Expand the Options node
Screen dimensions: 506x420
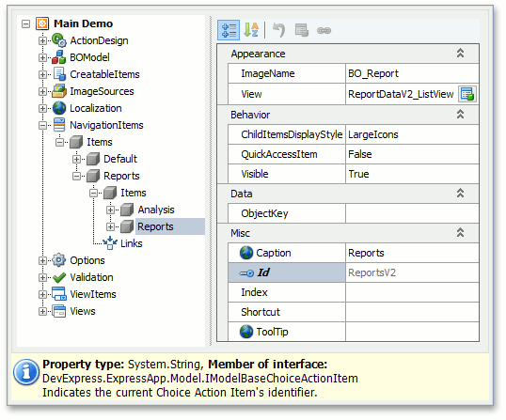42,261
